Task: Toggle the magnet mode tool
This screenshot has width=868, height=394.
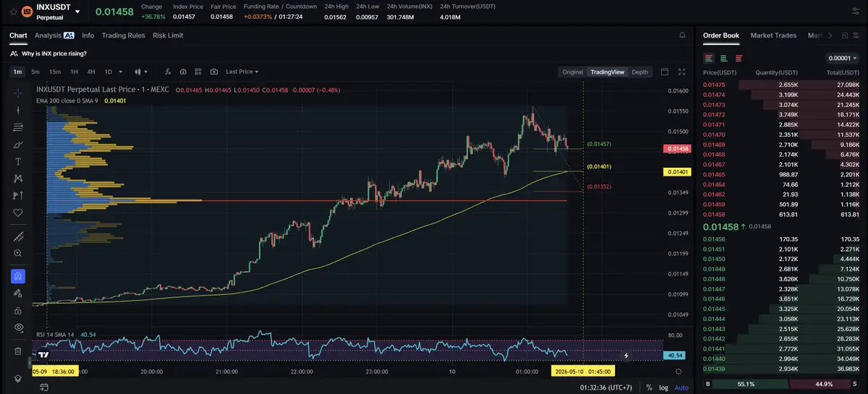Action: (x=18, y=276)
